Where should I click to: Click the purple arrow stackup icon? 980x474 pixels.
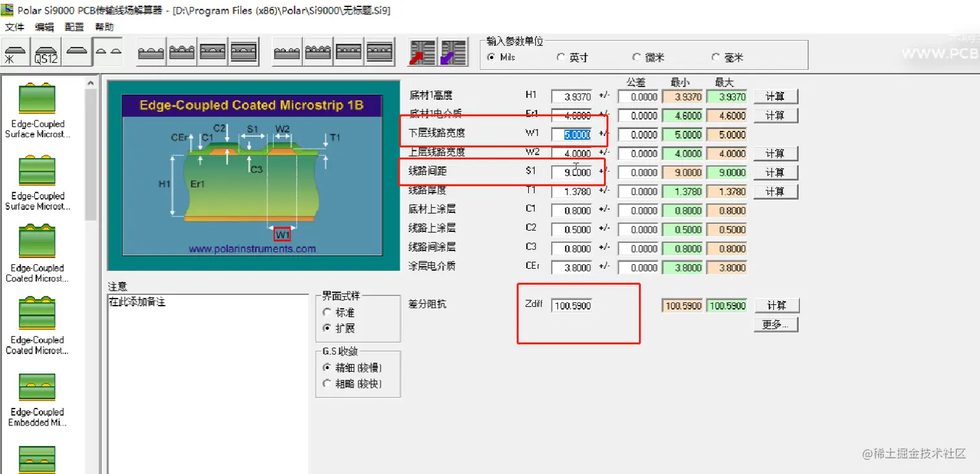pos(453,52)
